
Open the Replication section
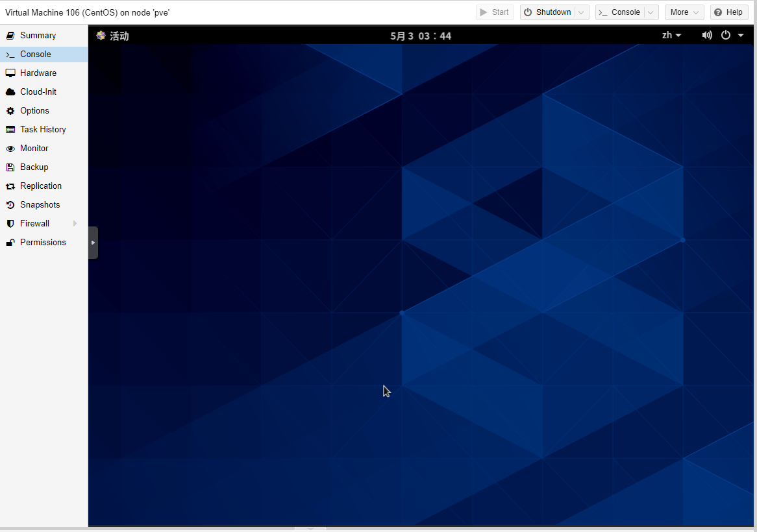[40, 186]
